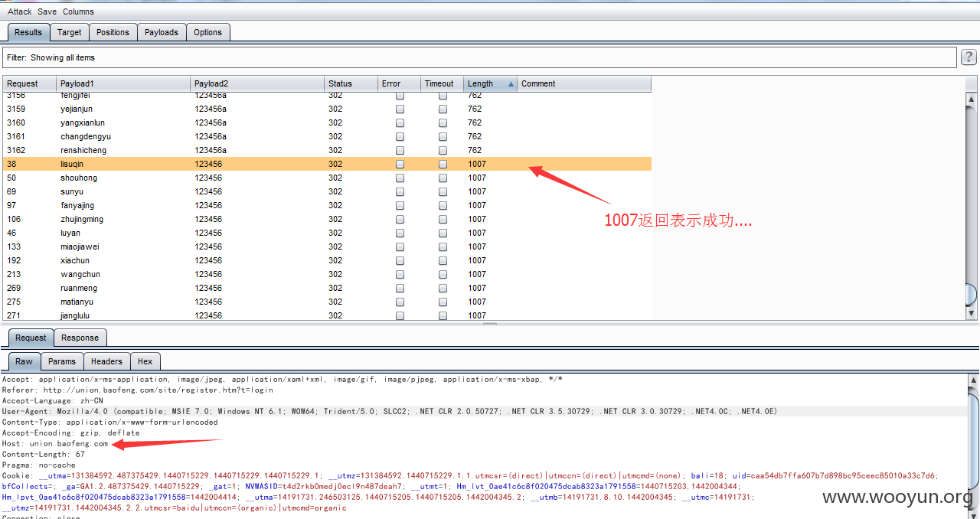This screenshot has height=519, width=980.
Task: Open the filter help question mark button
Action: coord(969,57)
